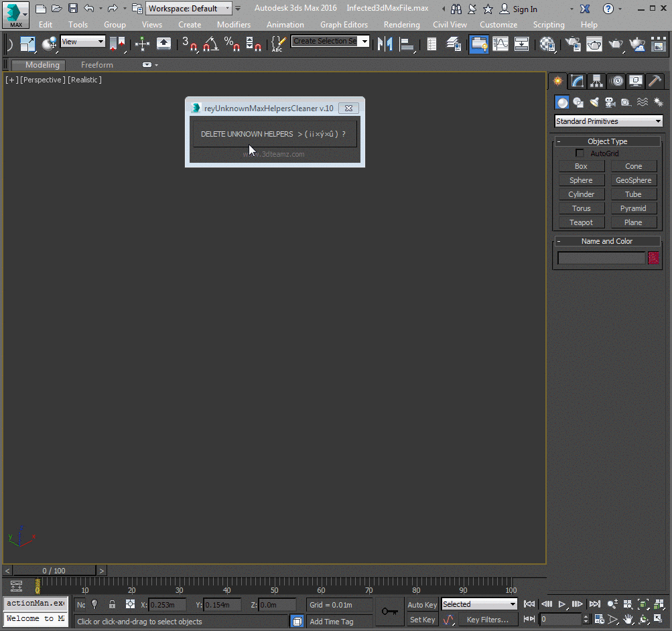Toggle the 3D Snaps tool

point(190,44)
